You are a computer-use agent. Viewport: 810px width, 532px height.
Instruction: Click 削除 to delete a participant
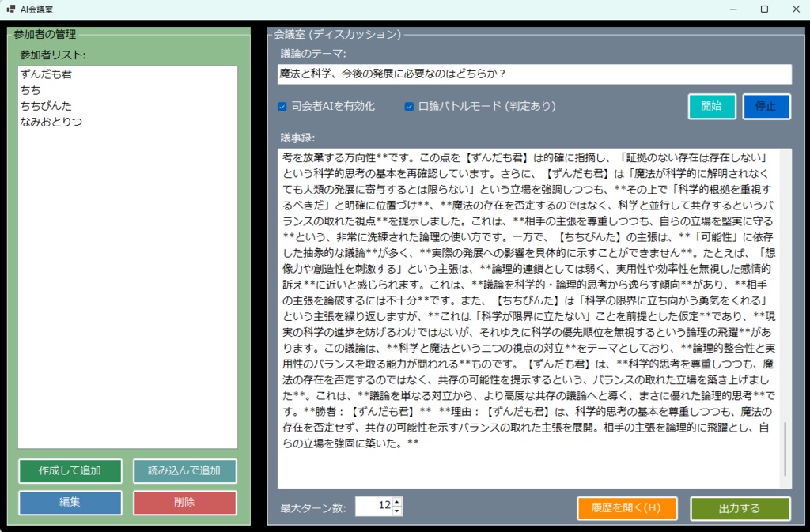pyautogui.click(x=184, y=502)
